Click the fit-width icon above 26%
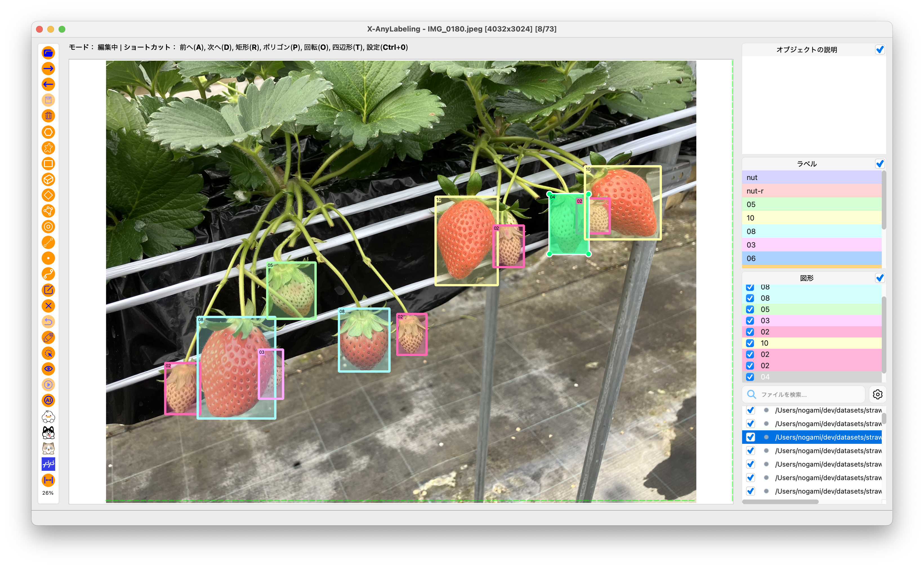Viewport: 924px width, 567px height. coord(48,480)
